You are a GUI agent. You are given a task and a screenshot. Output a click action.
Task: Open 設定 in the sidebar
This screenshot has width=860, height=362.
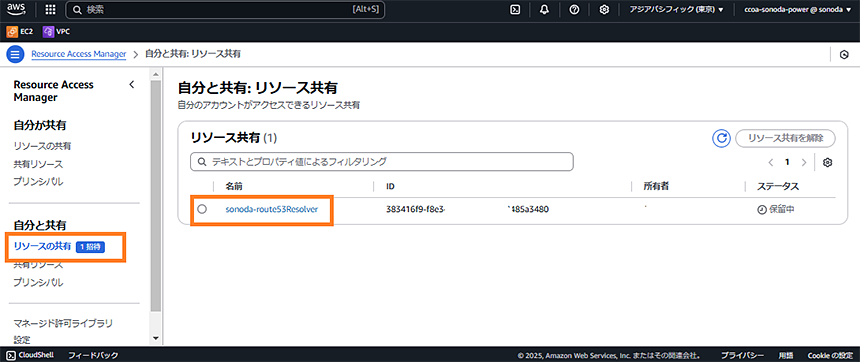(22, 340)
